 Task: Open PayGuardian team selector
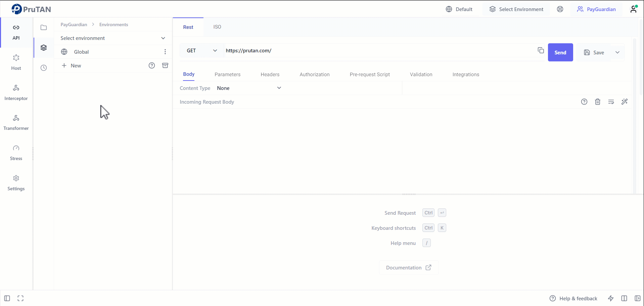[x=596, y=9]
